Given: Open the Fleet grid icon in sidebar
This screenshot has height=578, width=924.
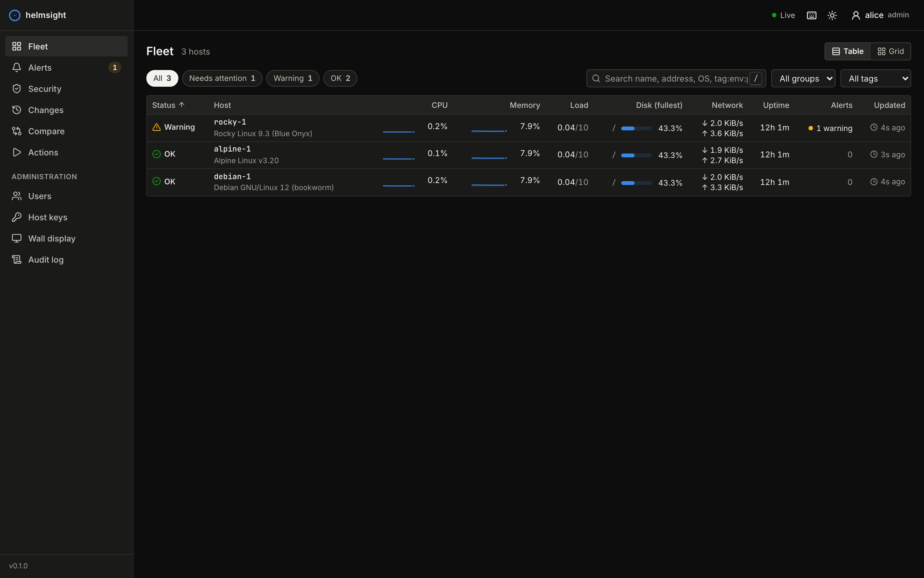Looking at the screenshot, I should click(16, 46).
